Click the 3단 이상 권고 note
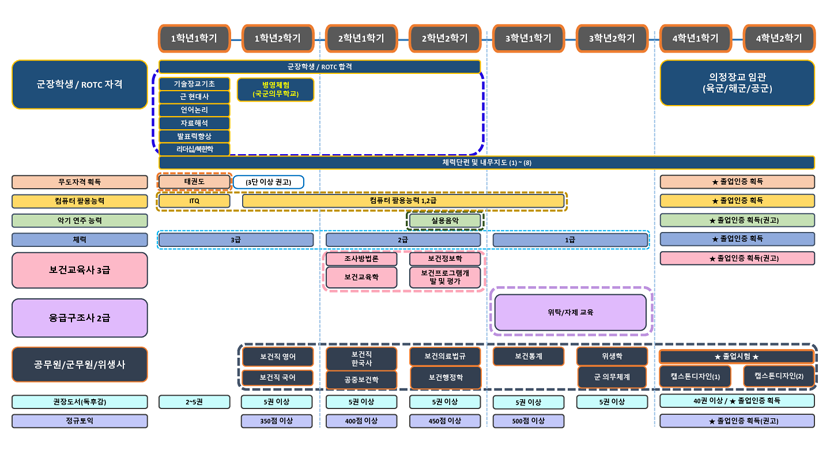This screenshot has width=830, height=467. (269, 182)
